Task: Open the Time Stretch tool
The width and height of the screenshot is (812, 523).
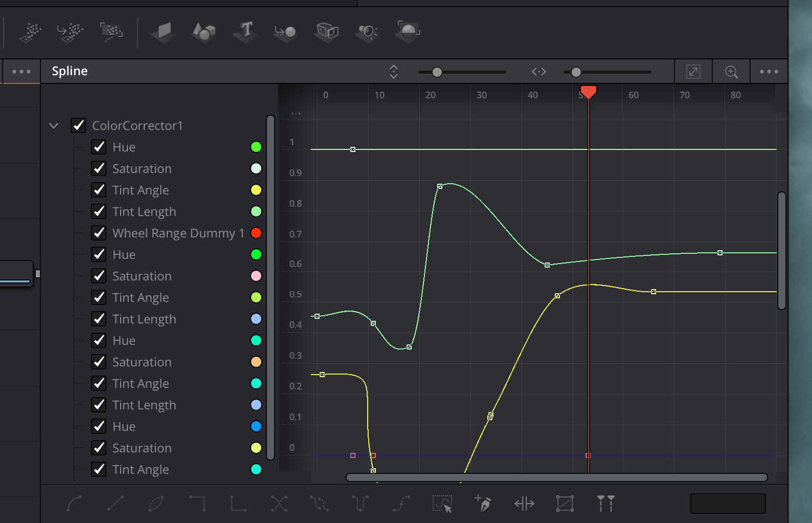Action: (524, 504)
